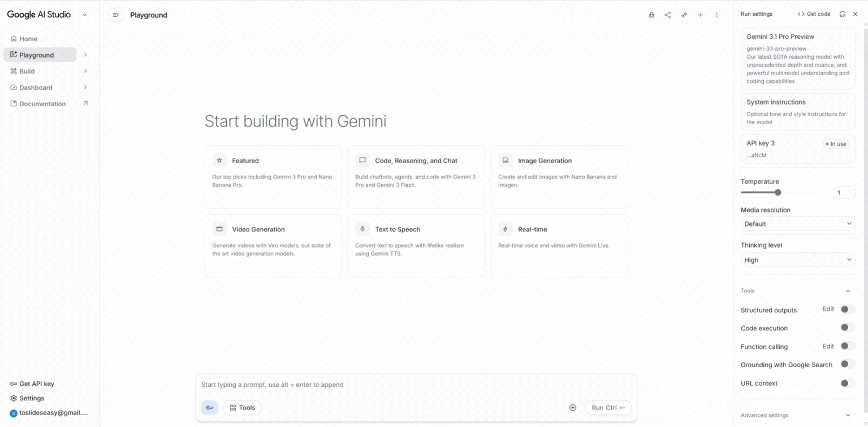Start a new chat with plus icon
This screenshot has width=868, height=427.
point(701,15)
